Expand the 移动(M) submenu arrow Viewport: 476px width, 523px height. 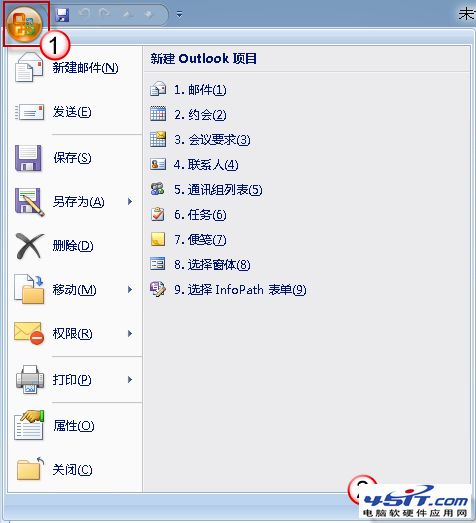(130, 290)
